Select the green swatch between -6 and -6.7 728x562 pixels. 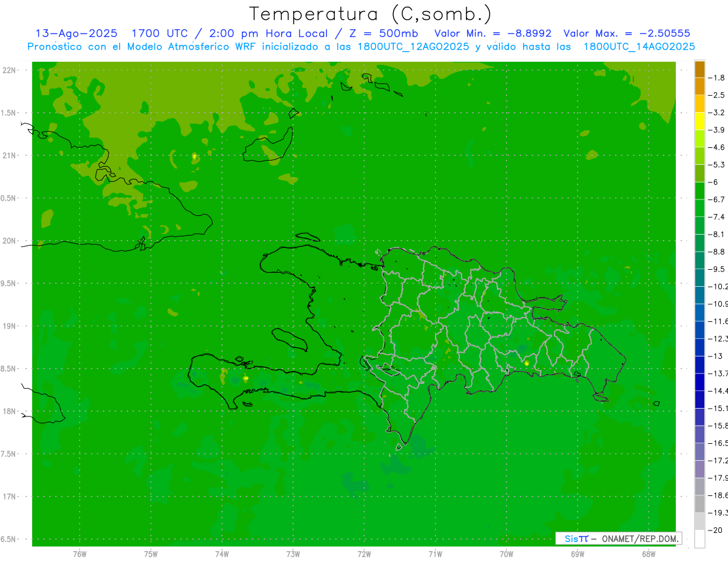tap(699, 190)
